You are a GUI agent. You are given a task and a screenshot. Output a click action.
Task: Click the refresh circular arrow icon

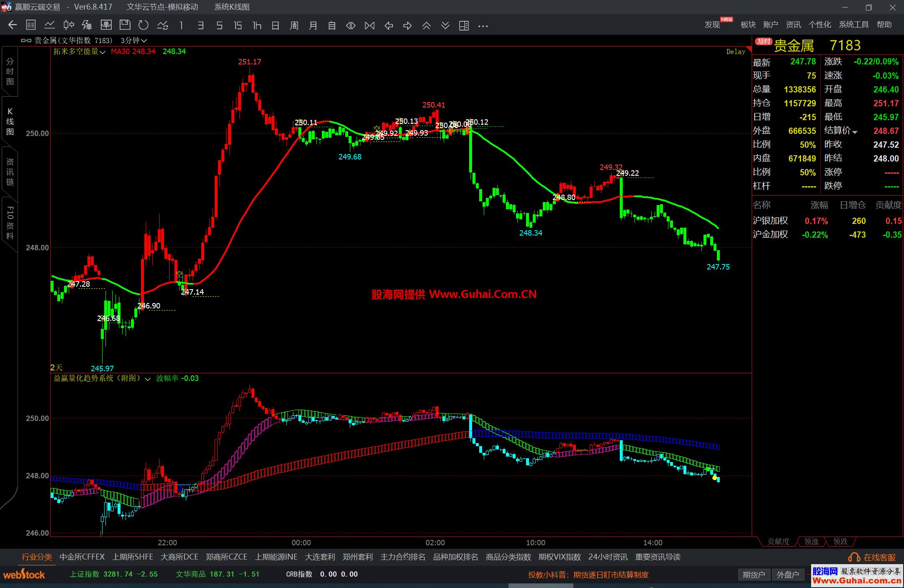click(x=144, y=26)
